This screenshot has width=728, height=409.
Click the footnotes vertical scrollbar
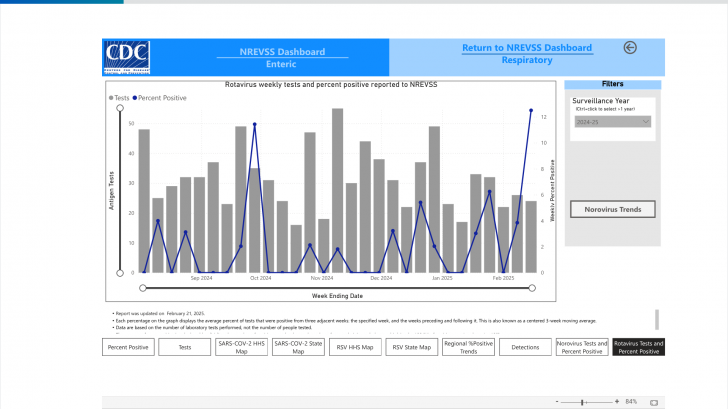[657, 319]
